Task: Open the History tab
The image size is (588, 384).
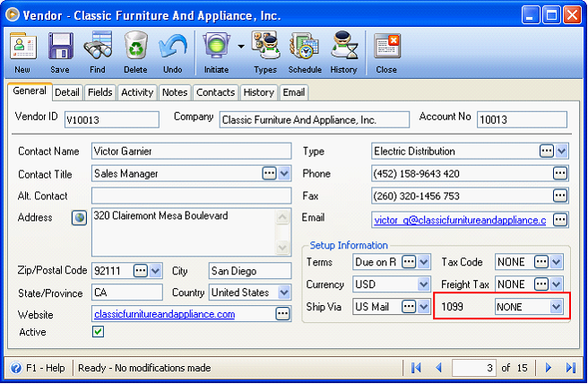Action: tap(259, 92)
